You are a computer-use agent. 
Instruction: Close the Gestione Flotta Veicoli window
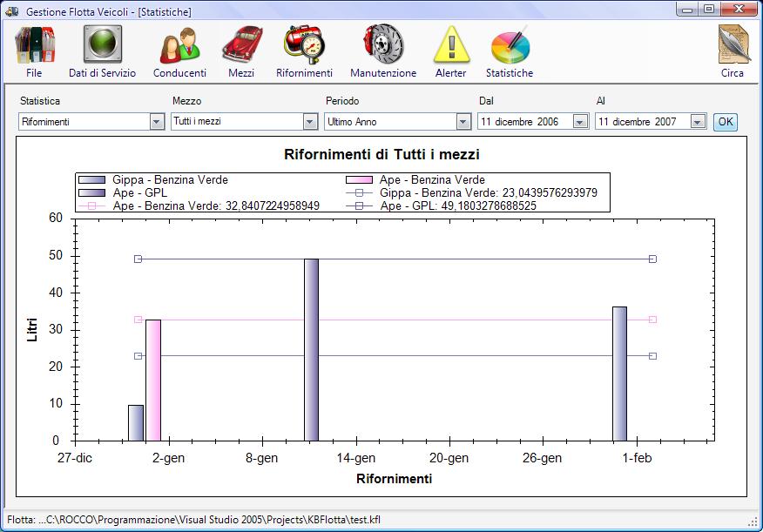[739, 9]
